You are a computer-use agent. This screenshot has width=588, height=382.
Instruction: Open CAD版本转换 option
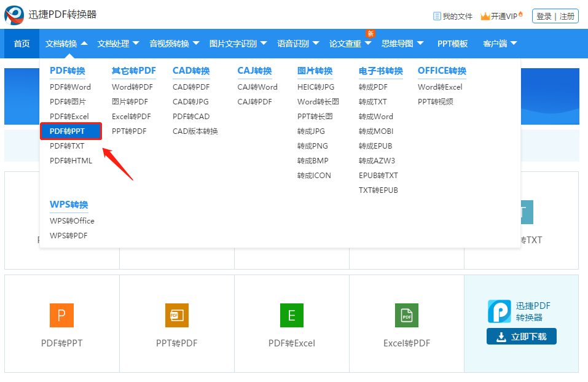click(x=195, y=131)
